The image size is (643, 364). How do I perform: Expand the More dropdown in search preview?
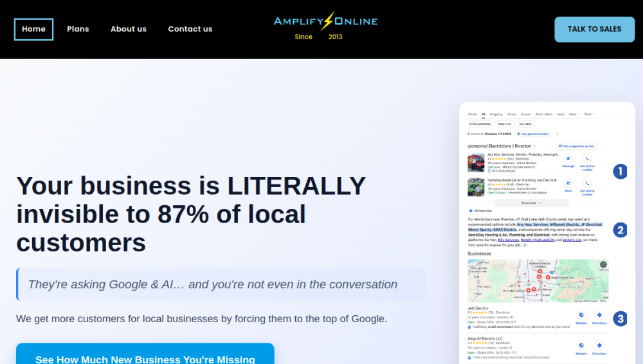(x=574, y=114)
